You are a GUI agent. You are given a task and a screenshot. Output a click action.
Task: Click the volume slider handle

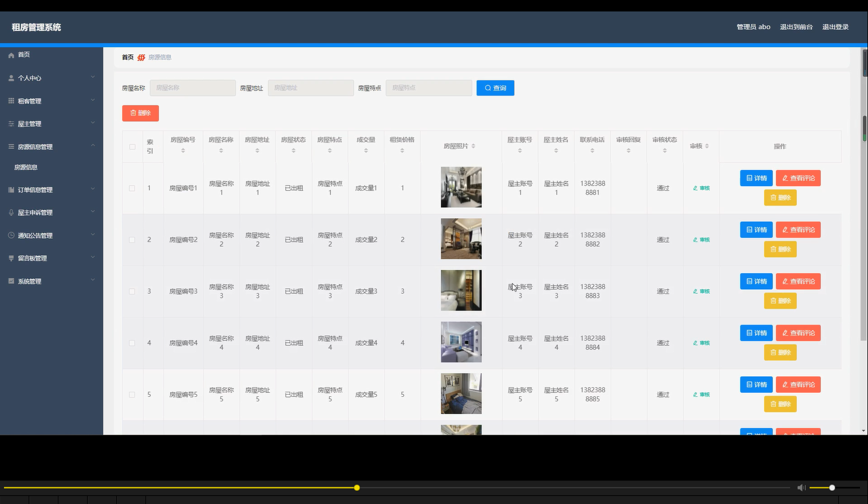coord(832,487)
